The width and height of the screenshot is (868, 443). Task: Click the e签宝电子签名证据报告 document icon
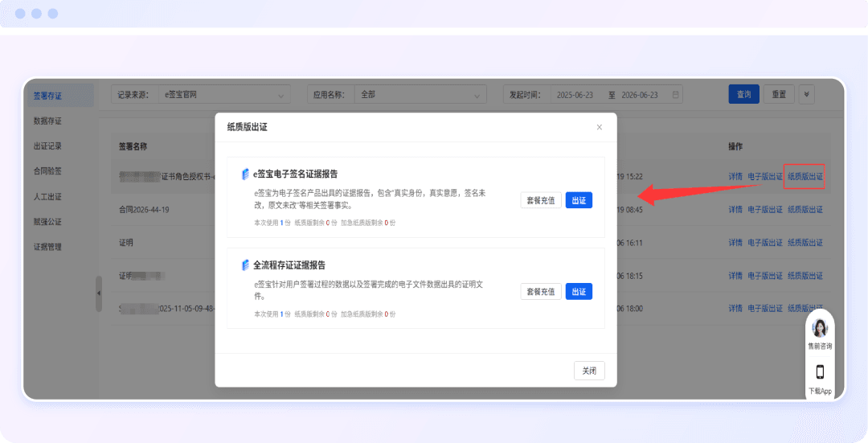pyautogui.click(x=245, y=174)
